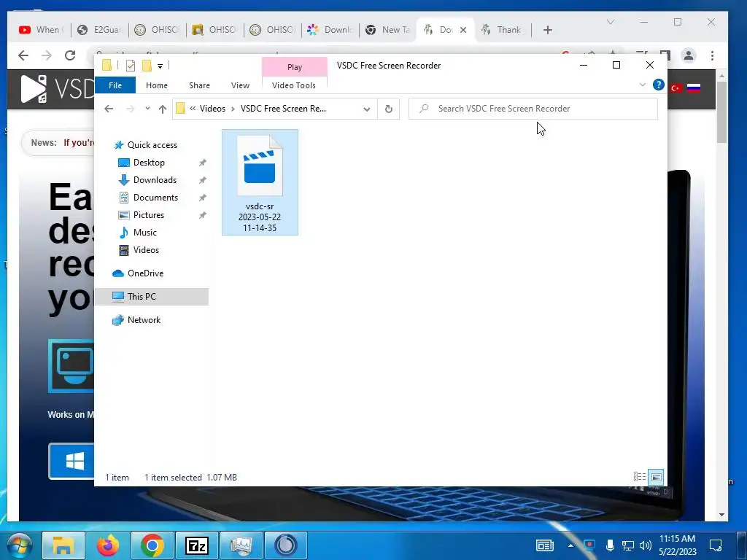Open Chrome profile avatar icon
Screen dimensions: 747x560
689,55
